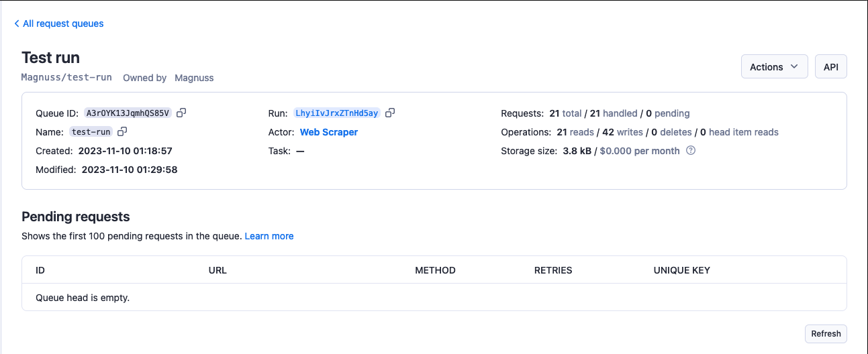Click the test-run name badge

(91, 132)
